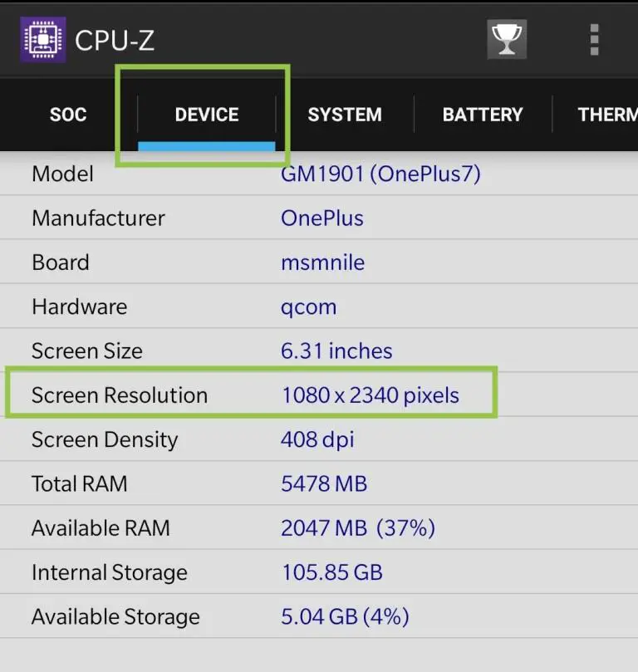The height and width of the screenshot is (672, 638).
Task: Click the CPU-Z title text
Action: (115, 41)
